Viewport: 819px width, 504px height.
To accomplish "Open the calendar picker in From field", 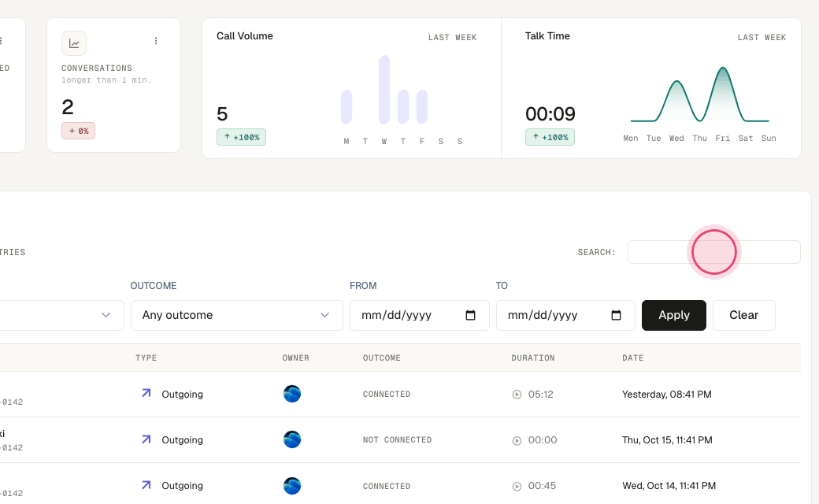I will point(470,315).
